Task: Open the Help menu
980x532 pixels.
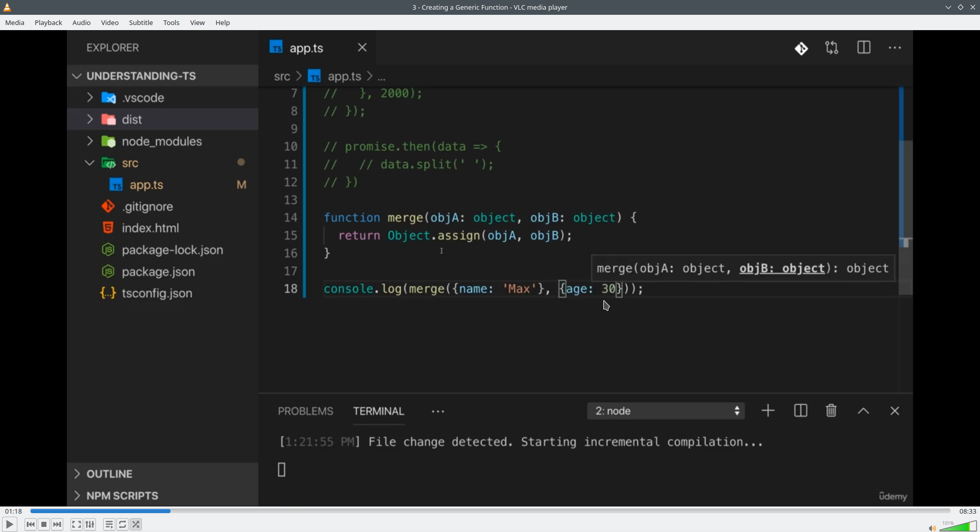Action: click(223, 23)
